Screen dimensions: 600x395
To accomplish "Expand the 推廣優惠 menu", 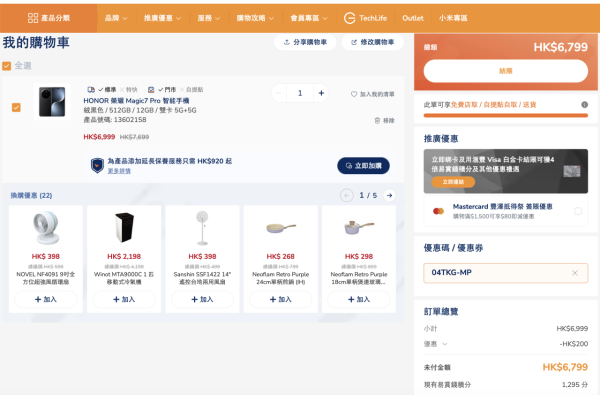I will point(162,18).
